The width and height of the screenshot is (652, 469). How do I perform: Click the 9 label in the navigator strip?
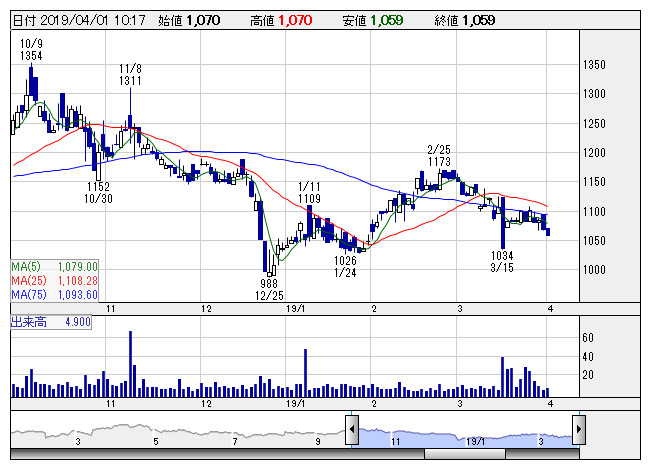pos(318,442)
